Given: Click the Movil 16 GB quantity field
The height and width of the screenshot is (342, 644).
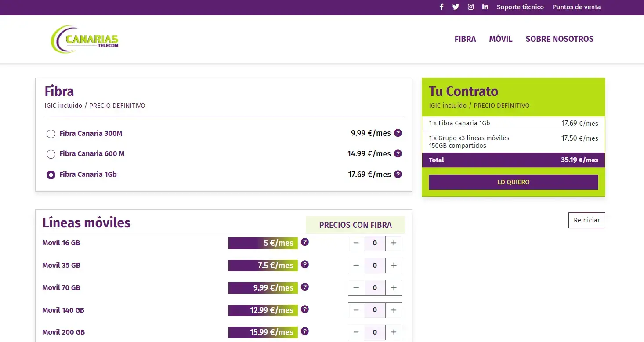Looking at the screenshot, I should (x=375, y=243).
